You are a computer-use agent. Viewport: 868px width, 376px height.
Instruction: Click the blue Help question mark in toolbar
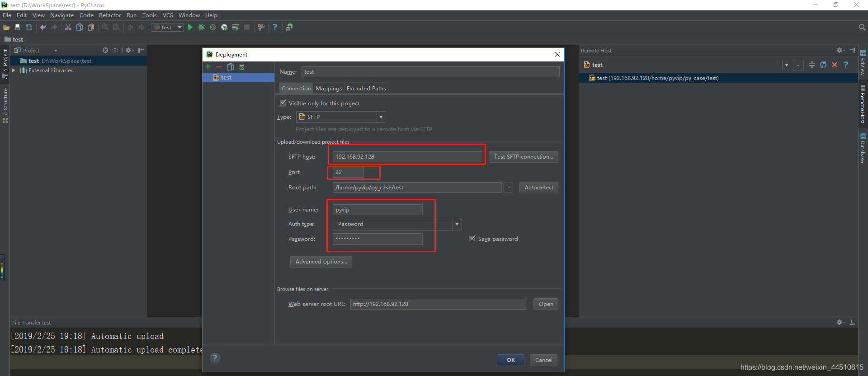(x=275, y=28)
